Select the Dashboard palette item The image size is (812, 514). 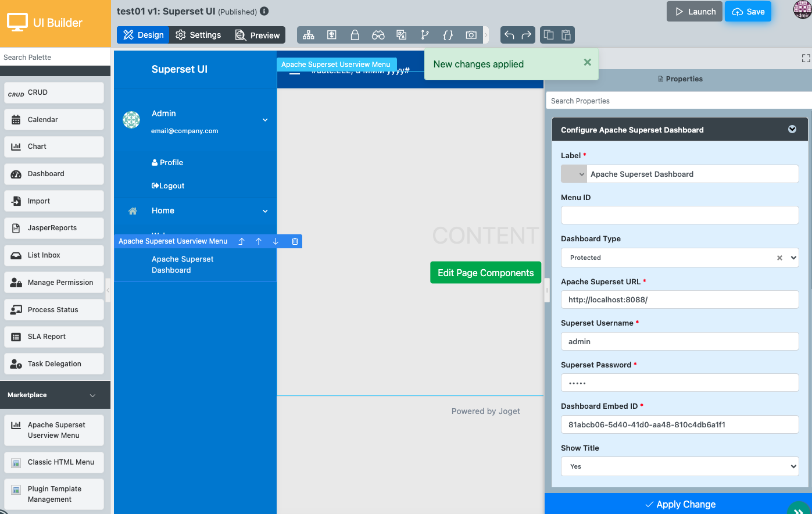click(x=54, y=174)
